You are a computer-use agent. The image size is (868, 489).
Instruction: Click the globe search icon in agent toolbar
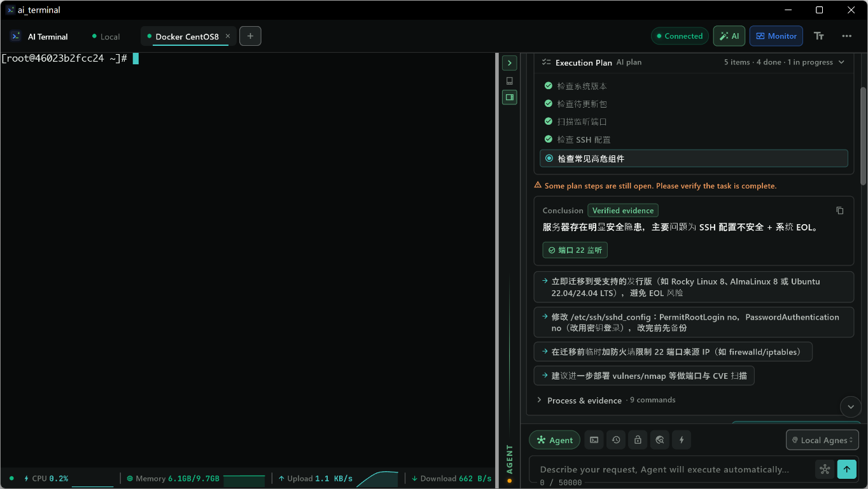pyautogui.click(x=660, y=440)
